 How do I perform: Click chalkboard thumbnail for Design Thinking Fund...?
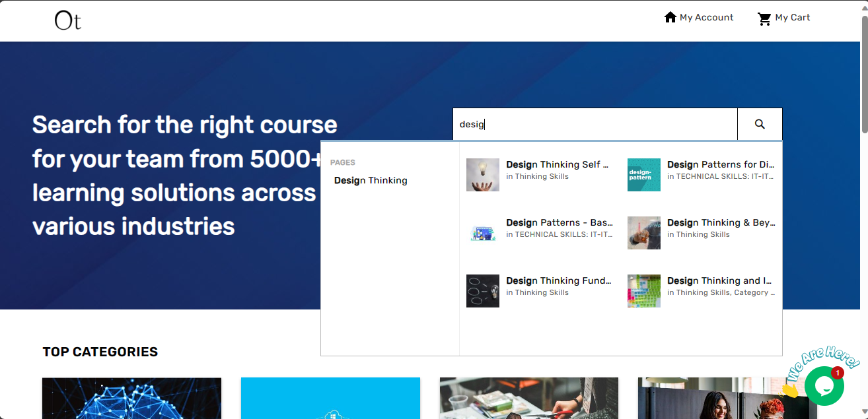pos(483,291)
